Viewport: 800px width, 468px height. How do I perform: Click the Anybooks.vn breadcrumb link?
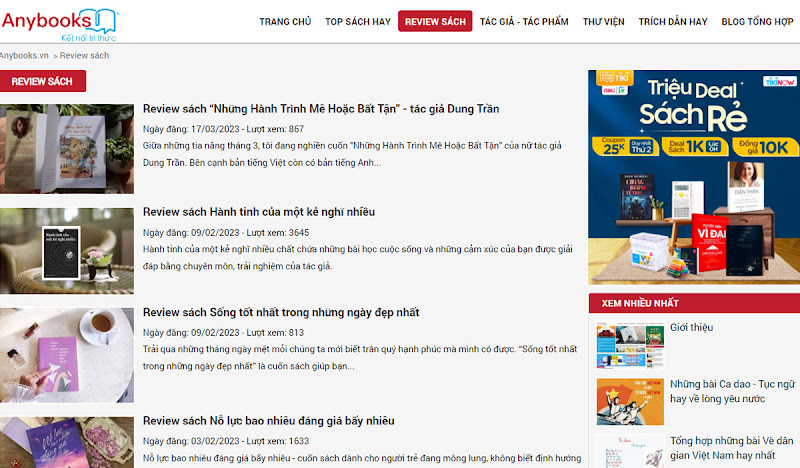(24, 55)
